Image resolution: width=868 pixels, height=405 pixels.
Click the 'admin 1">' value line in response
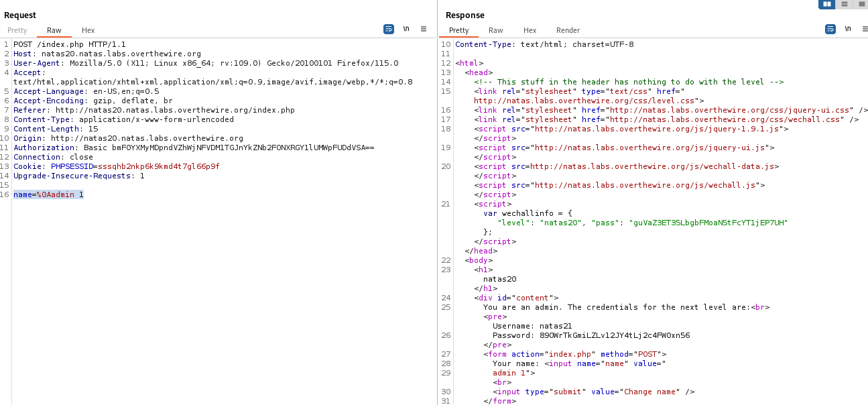513,373
